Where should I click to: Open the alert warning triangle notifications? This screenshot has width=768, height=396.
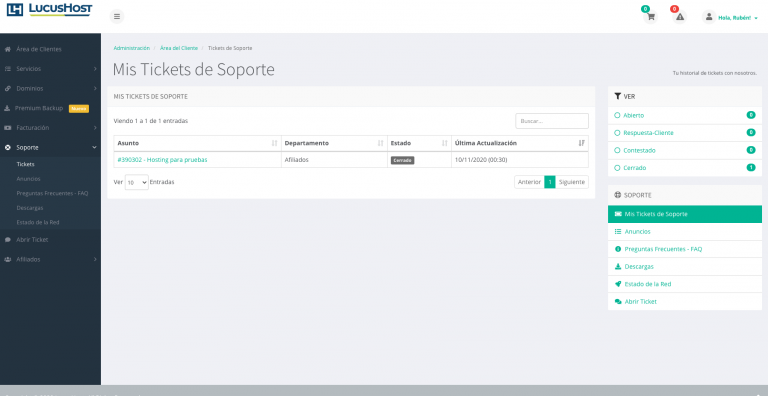[679, 17]
